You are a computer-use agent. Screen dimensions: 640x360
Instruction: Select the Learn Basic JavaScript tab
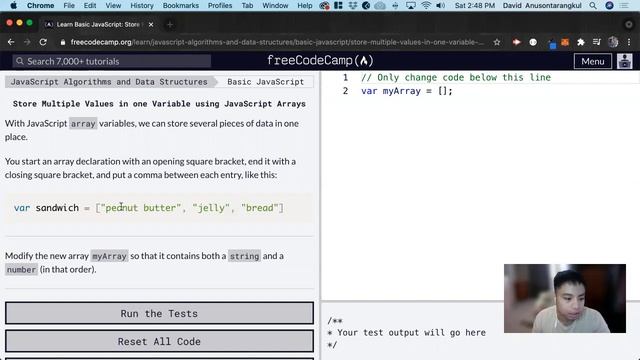99,24
